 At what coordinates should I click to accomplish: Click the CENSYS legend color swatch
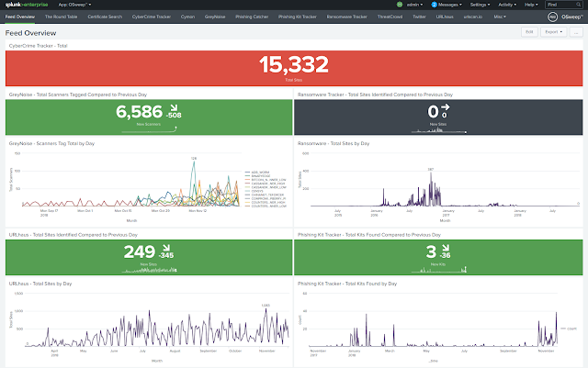click(x=247, y=191)
